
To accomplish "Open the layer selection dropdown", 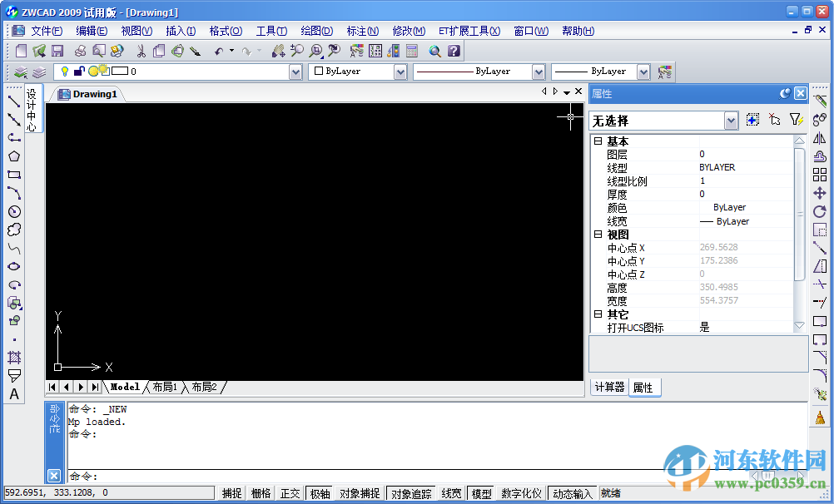I will click(296, 72).
